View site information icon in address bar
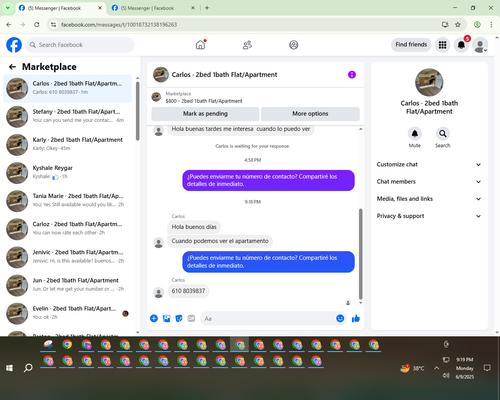This screenshot has width=500, height=400. (x=53, y=25)
